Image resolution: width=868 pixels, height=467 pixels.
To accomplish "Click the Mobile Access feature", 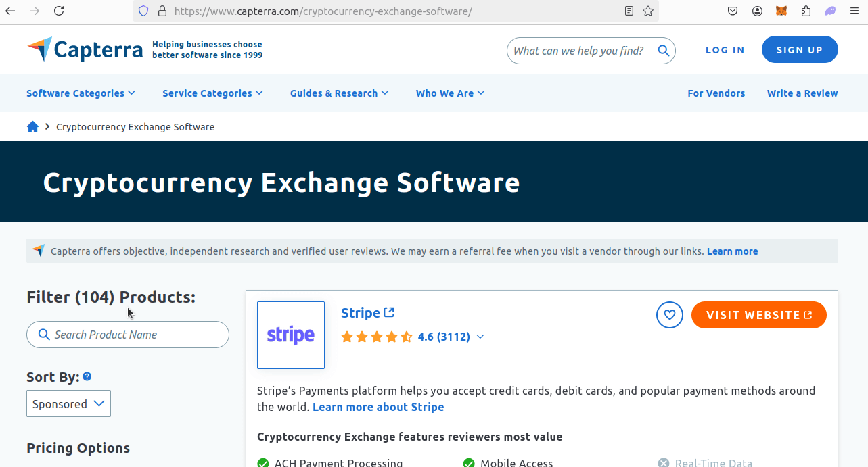I will click(x=508, y=463).
